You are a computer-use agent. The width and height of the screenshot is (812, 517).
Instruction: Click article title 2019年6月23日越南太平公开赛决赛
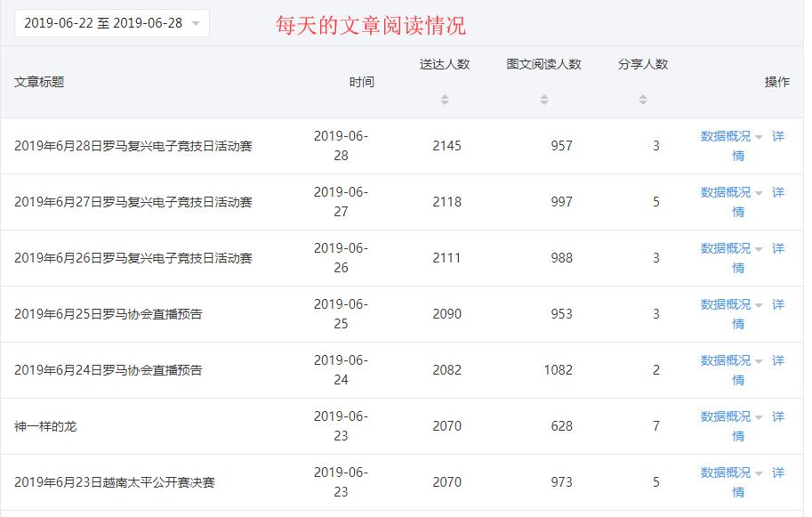[115, 482]
